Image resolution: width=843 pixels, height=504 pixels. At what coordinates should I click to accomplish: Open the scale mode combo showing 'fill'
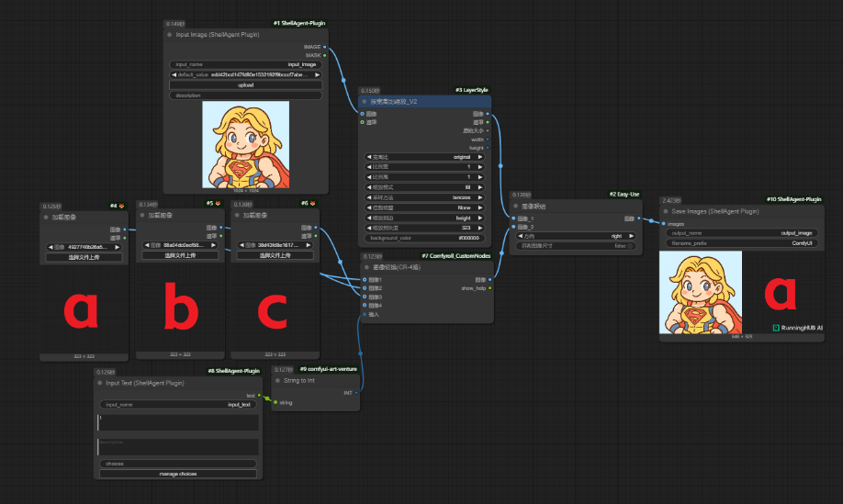pyautogui.click(x=425, y=187)
